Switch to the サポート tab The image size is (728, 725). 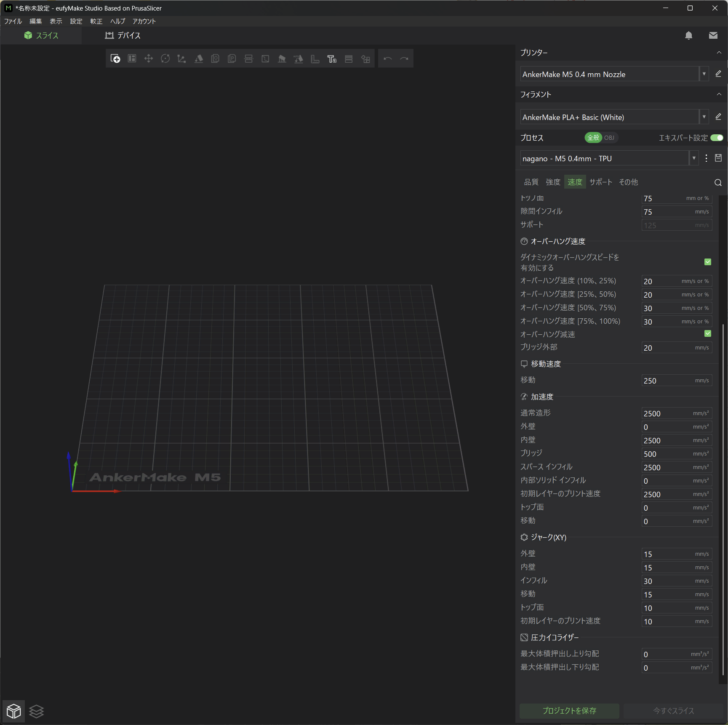pyautogui.click(x=600, y=182)
